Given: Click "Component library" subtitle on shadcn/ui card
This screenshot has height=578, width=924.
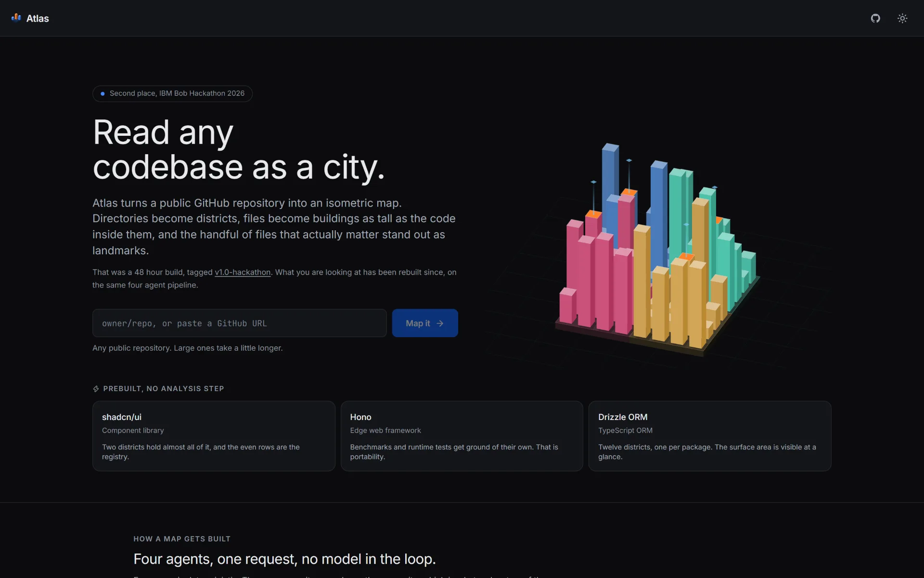Looking at the screenshot, I should (133, 431).
